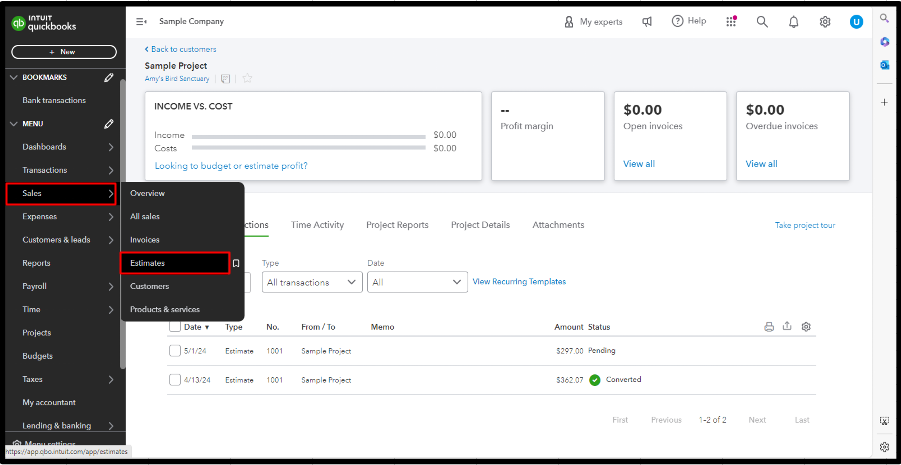
Task: View all overdue invoices
Action: [761, 164]
